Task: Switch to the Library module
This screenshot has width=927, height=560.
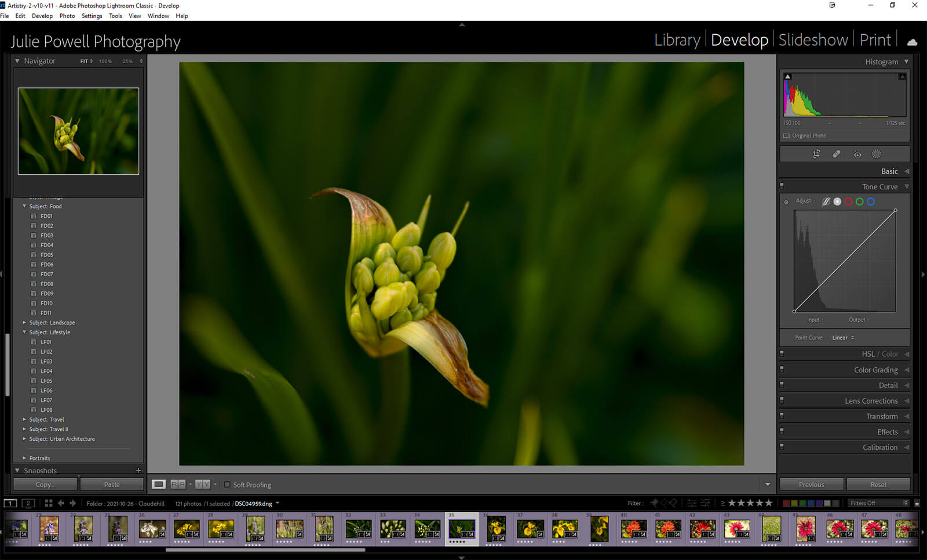Action: [677, 40]
